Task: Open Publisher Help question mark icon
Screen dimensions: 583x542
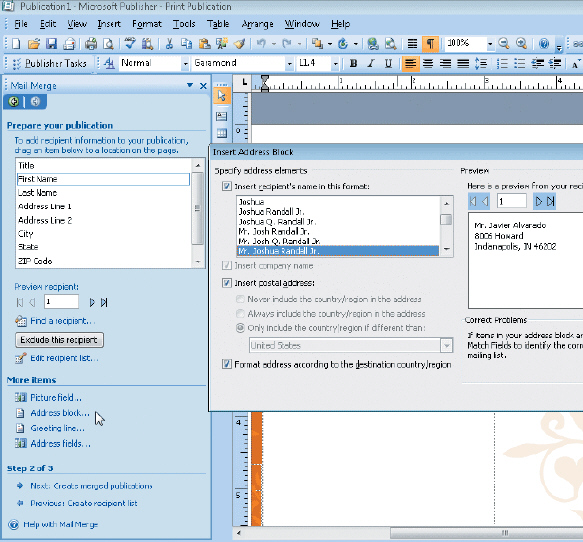Action: click(x=544, y=44)
